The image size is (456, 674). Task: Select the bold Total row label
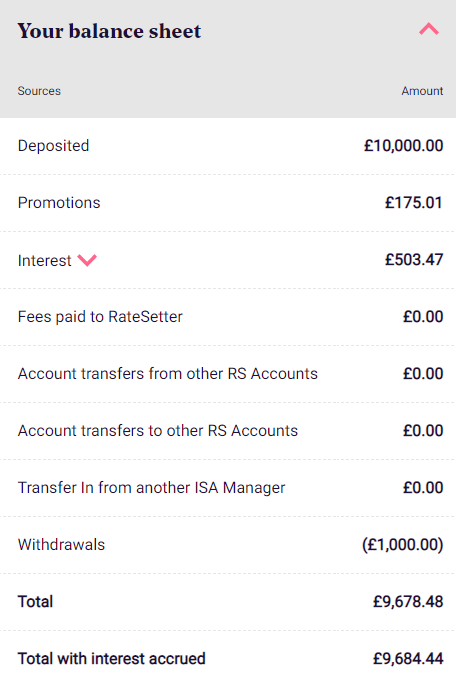(35, 602)
